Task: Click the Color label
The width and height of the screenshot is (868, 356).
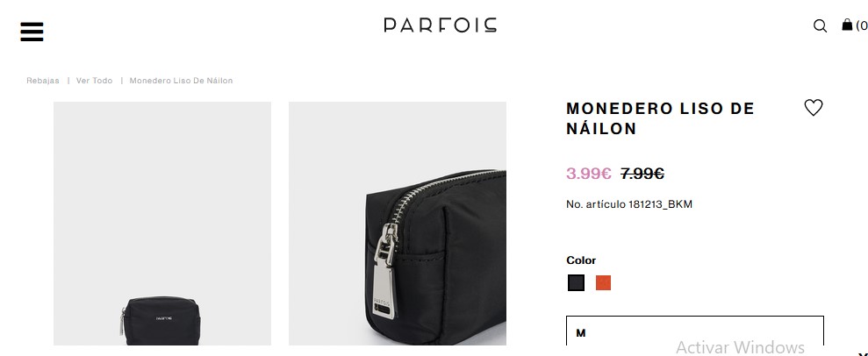Action: pyautogui.click(x=581, y=260)
